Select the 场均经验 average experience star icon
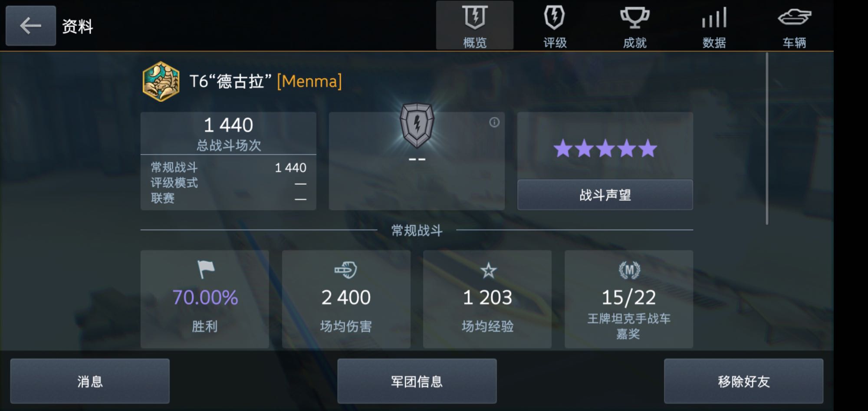The image size is (868, 411). pos(488,270)
